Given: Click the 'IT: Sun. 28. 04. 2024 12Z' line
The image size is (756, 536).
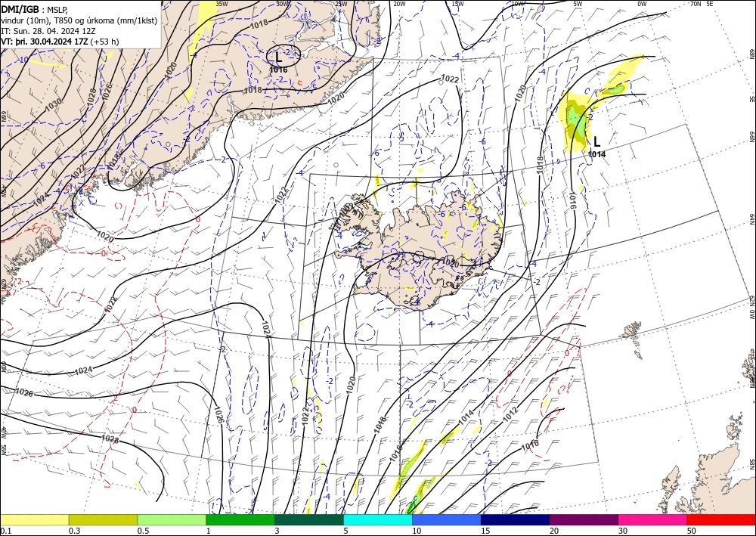Looking at the screenshot, I should [48, 31].
